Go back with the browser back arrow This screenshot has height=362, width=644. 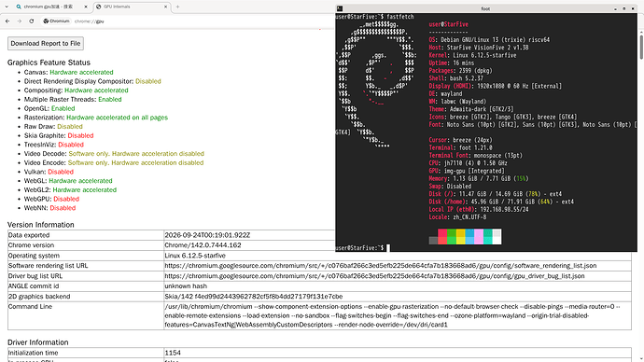pyautogui.click(x=7, y=21)
